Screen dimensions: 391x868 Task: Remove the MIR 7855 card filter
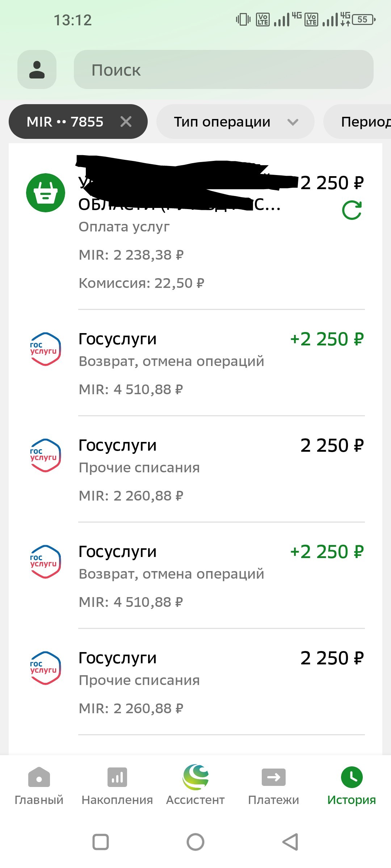pos(126,122)
